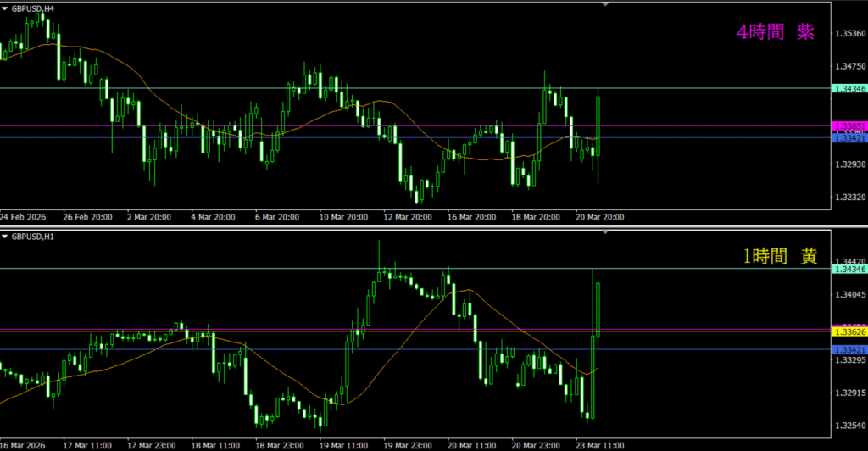Select the green 1.34346 price tag on H1 chart
The width and height of the screenshot is (868, 451).
coord(849,269)
